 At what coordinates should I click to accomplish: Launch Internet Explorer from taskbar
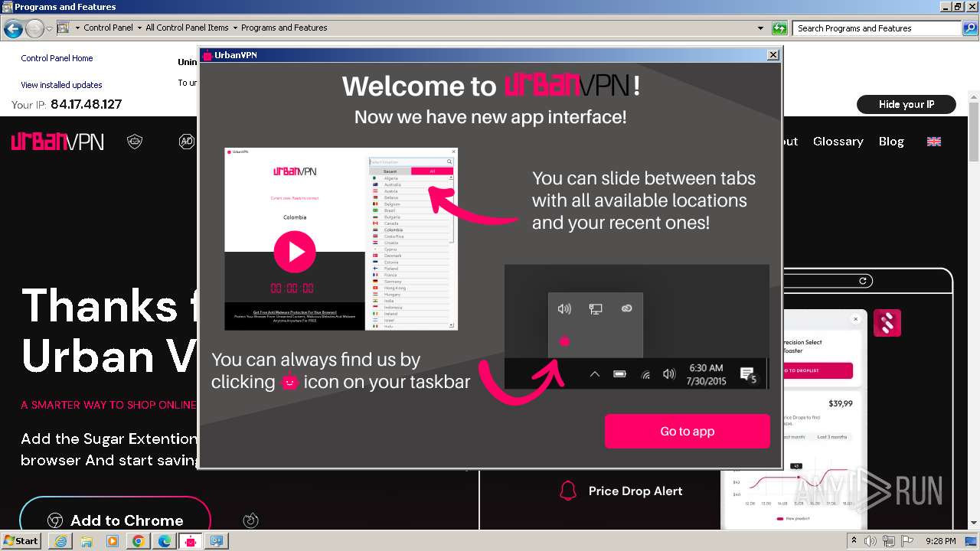[60, 541]
